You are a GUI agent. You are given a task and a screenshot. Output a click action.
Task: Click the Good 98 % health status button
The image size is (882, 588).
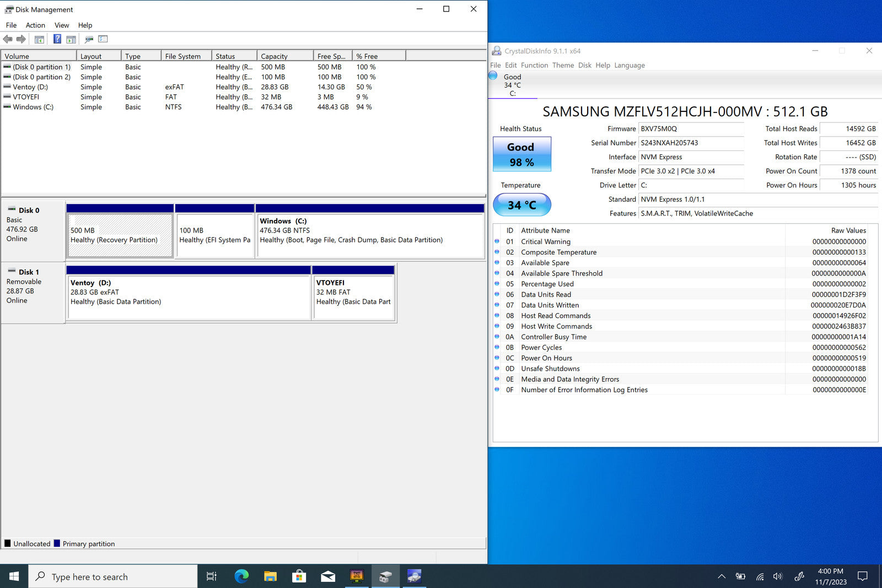click(x=521, y=154)
